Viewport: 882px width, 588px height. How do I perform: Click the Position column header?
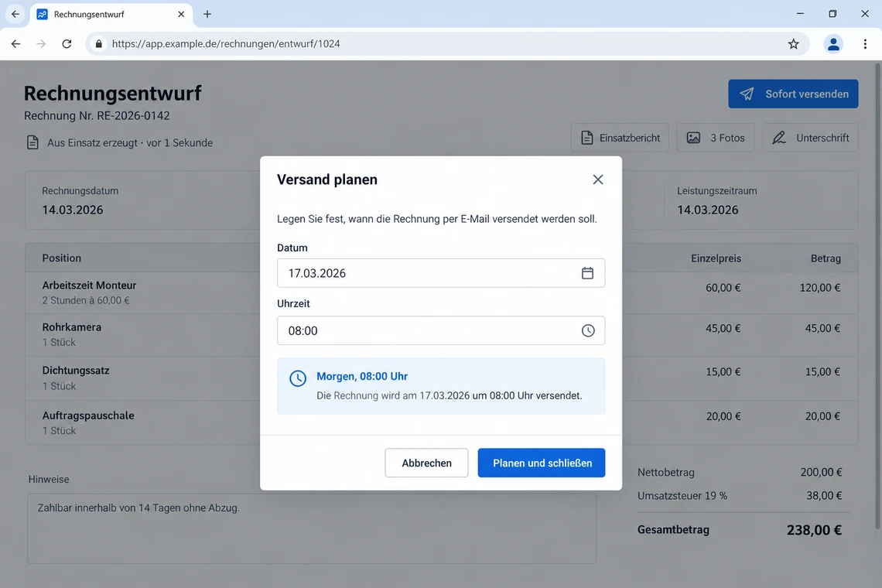62,258
